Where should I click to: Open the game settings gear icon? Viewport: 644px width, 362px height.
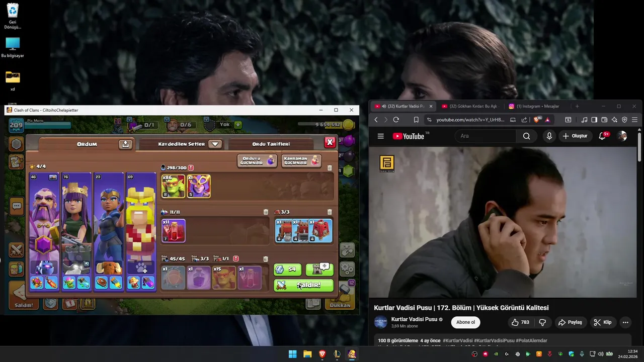347,268
